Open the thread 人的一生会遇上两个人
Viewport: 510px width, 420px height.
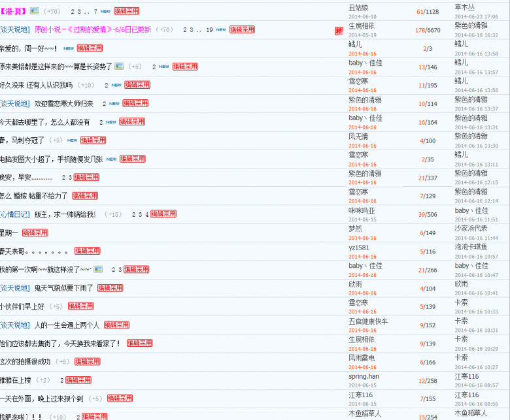tap(67, 325)
